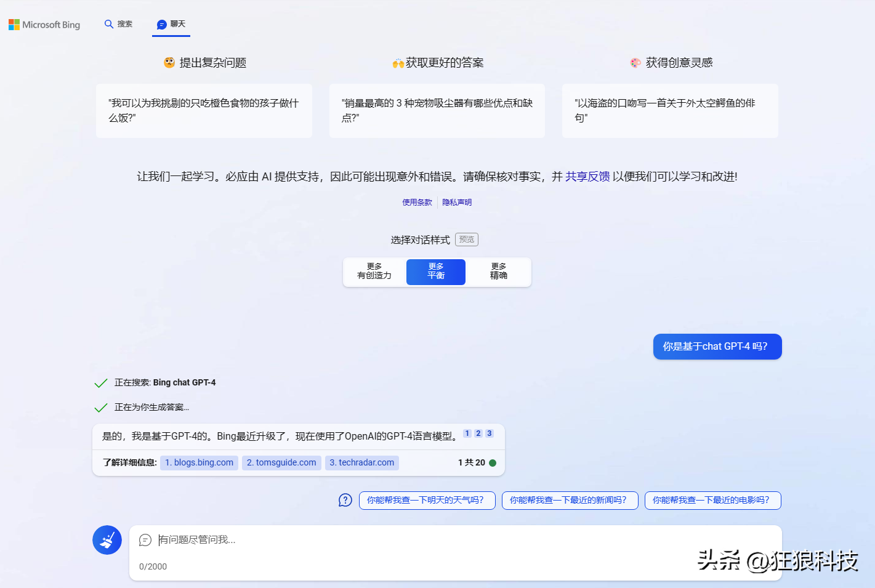
Task: Choose suggestion 你能帮我查一下最近的新闻吗?
Action: [570, 501]
